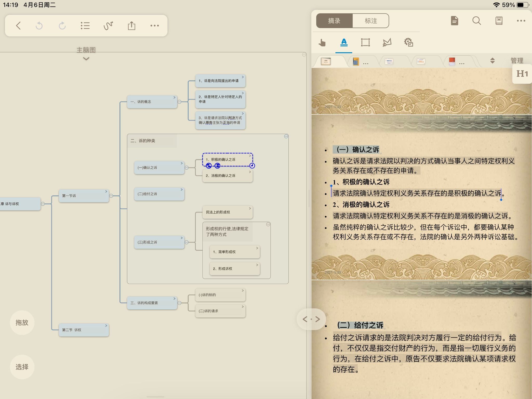Open the outline list view icon
532x399 pixels.
[85, 26]
